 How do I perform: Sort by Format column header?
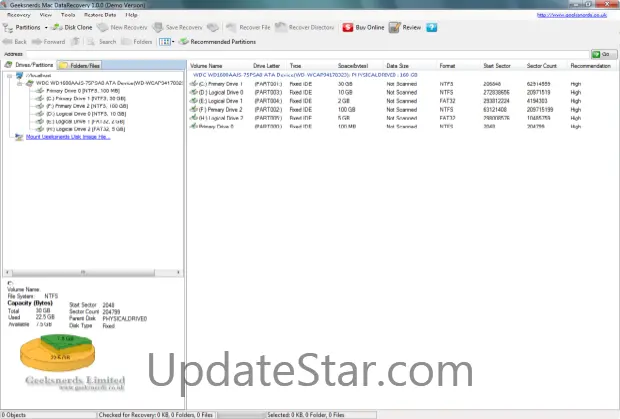pyautogui.click(x=447, y=66)
